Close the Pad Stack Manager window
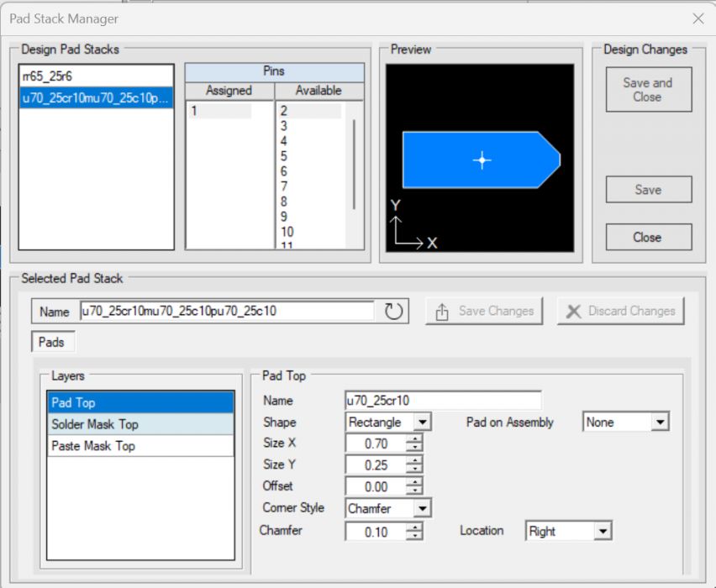The height and width of the screenshot is (588, 716). pos(698,18)
